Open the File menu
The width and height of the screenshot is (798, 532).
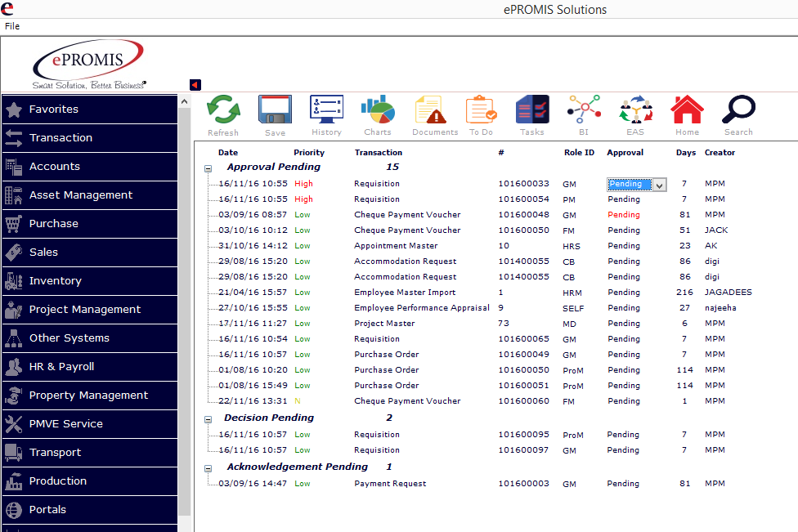point(11,26)
